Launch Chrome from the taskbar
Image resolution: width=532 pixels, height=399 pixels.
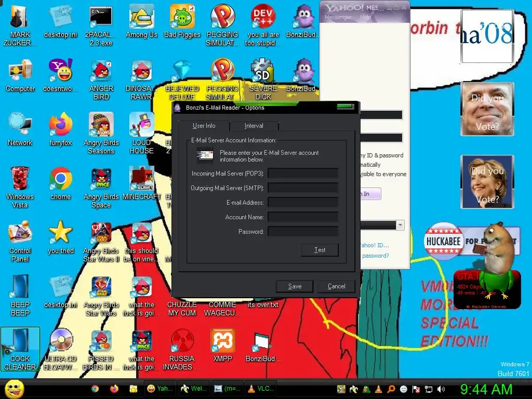(x=96, y=389)
